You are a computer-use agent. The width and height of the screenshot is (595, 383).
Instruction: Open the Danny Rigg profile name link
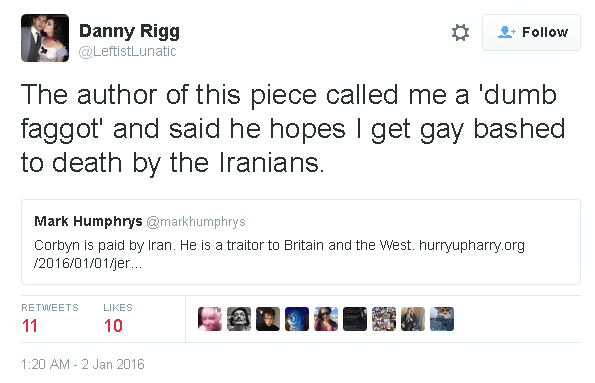[129, 31]
